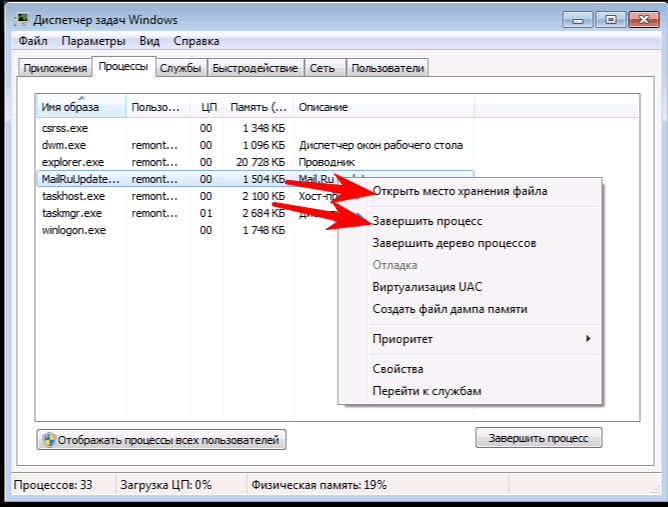Sort by Память column header
The height and width of the screenshot is (507, 668).
point(256,107)
